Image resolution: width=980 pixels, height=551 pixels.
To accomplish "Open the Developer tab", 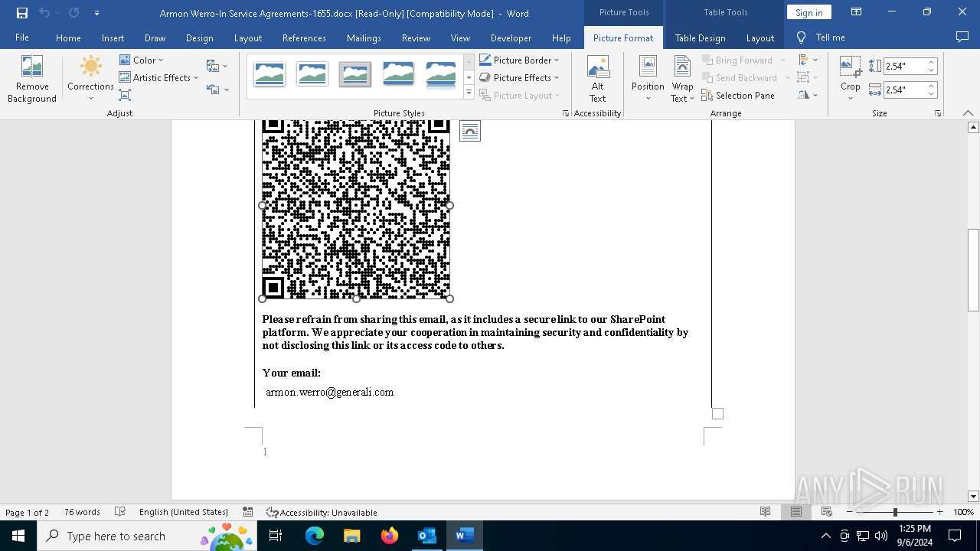I will pos(511,37).
